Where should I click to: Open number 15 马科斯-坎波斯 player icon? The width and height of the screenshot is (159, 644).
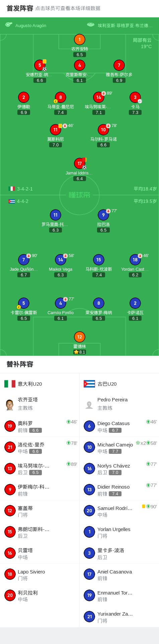click(99, 260)
